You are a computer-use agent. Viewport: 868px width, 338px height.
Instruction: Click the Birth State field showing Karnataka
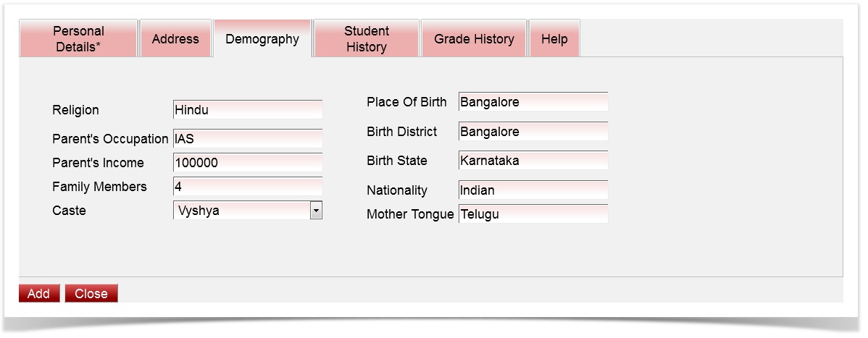click(x=533, y=161)
